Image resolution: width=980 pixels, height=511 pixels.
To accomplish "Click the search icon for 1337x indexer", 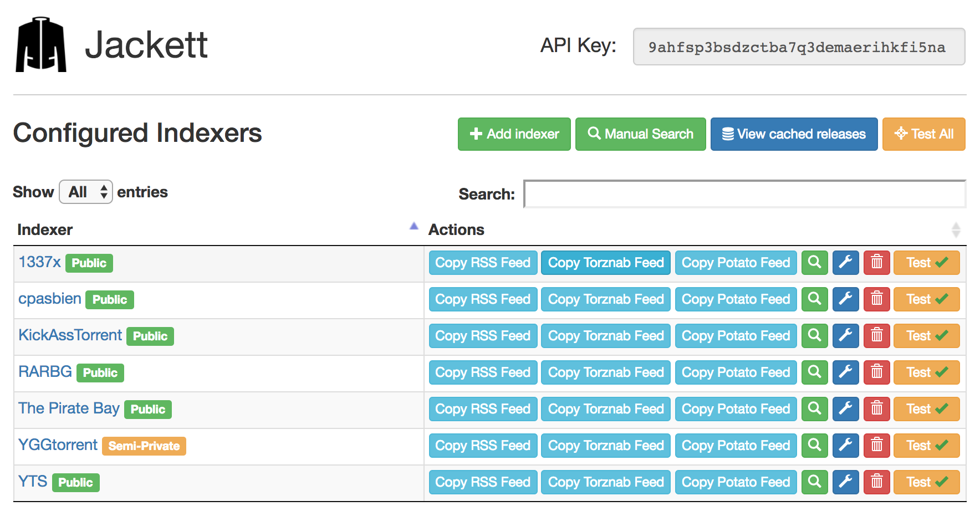I will click(814, 263).
